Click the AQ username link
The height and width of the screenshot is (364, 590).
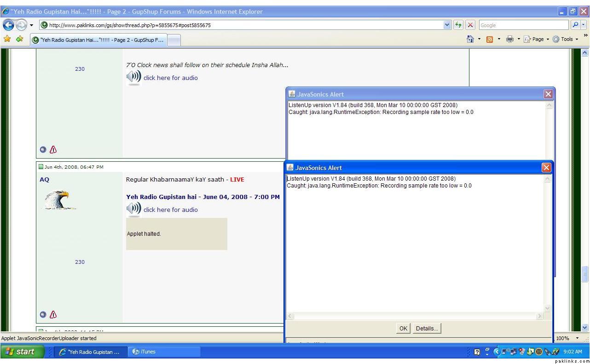coord(44,180)
